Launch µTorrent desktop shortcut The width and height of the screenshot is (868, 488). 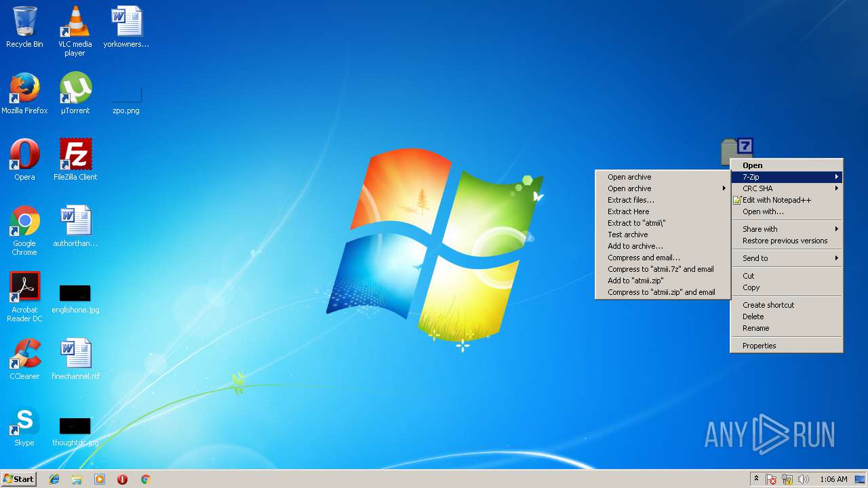coord(75,94)
